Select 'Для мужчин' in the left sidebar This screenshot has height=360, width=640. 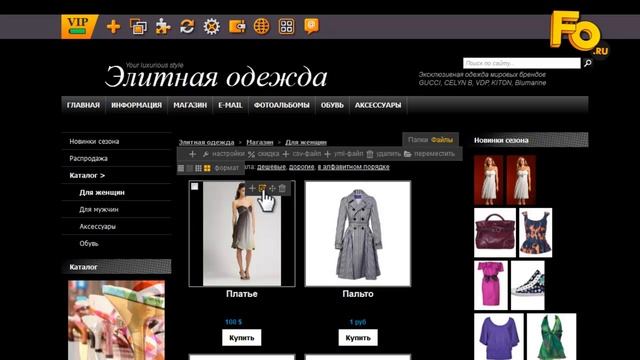coord(99,209)
